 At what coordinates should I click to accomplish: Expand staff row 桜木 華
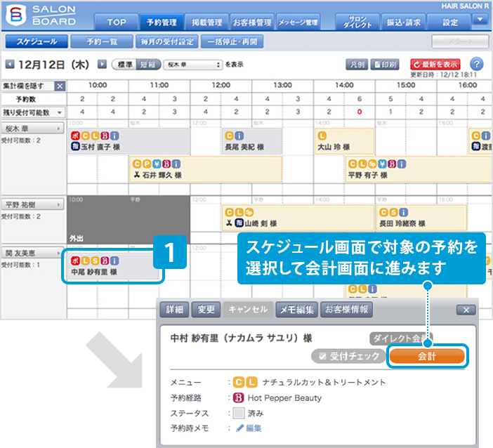click(x=33, y=129)
